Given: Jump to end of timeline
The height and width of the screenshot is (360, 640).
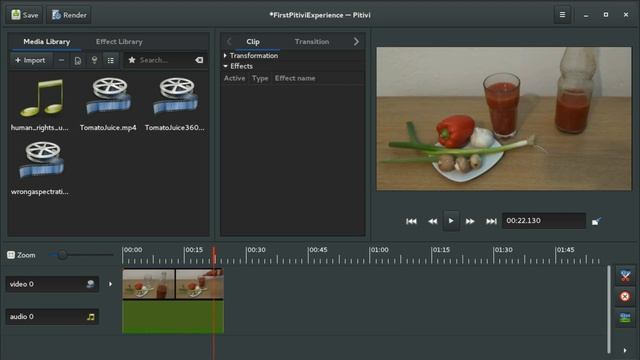Looking at the screenshot, I should (491, 221).
